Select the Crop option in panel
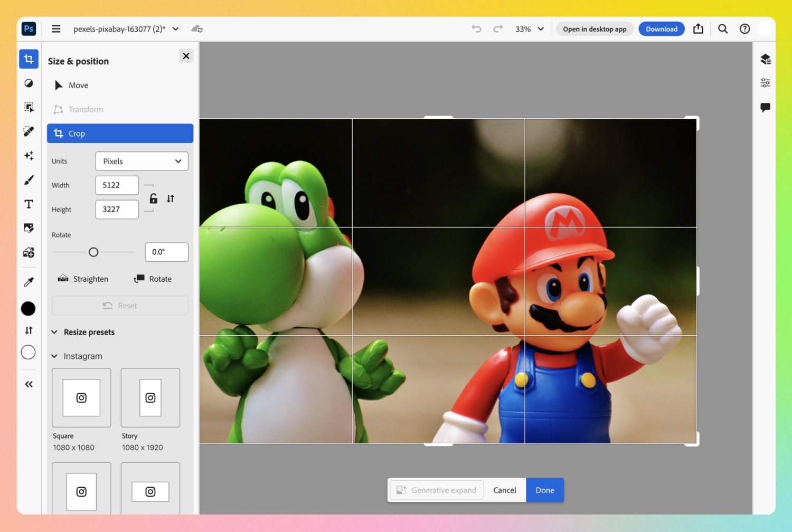 pos(120,134)
